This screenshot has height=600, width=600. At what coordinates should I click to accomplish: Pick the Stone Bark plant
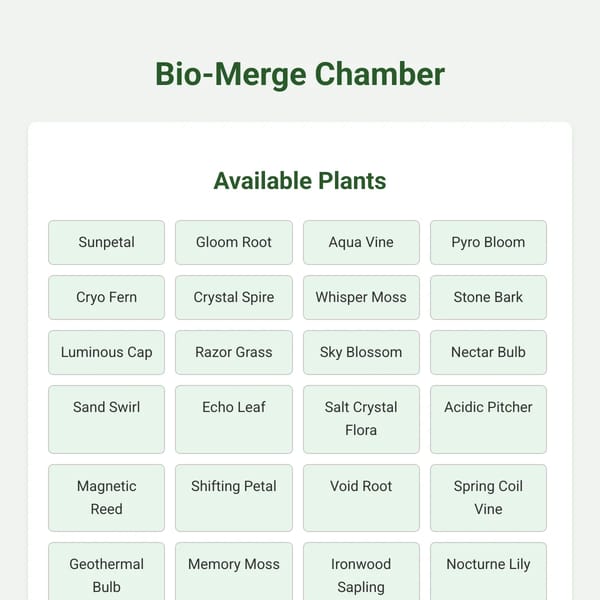[x=488, y=297]
